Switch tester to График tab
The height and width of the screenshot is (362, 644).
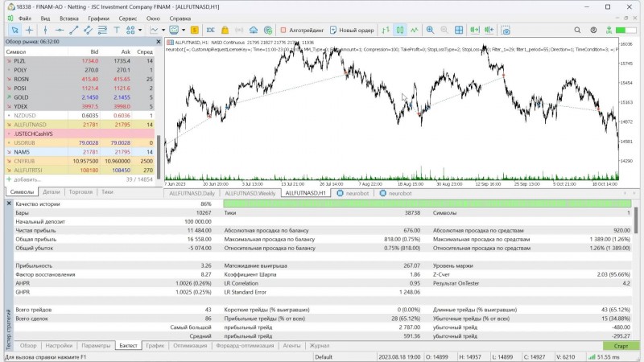[x=155, y=346]
